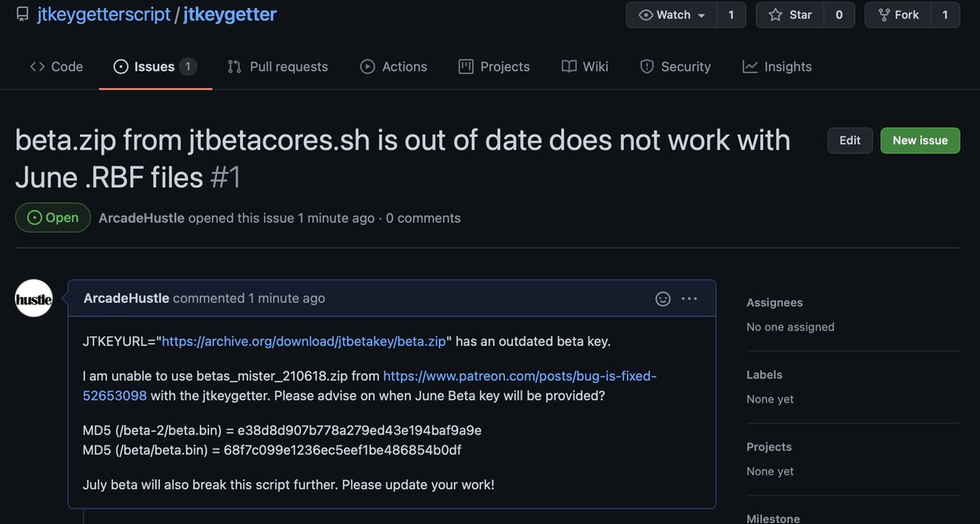Click the Edit issue title button
This screenshot has height=524, width=980.
point(850,140)
